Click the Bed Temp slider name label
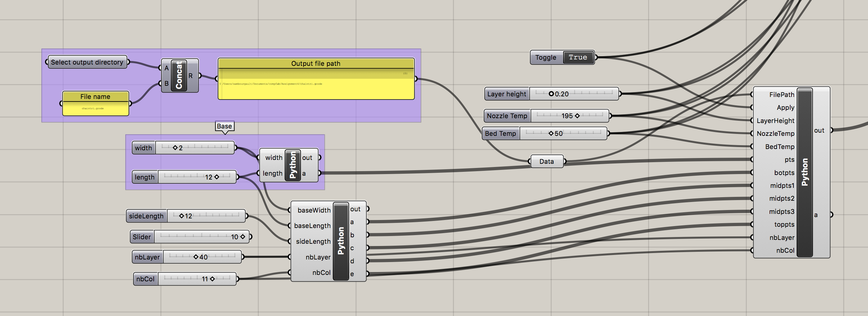 click(500, 133)
